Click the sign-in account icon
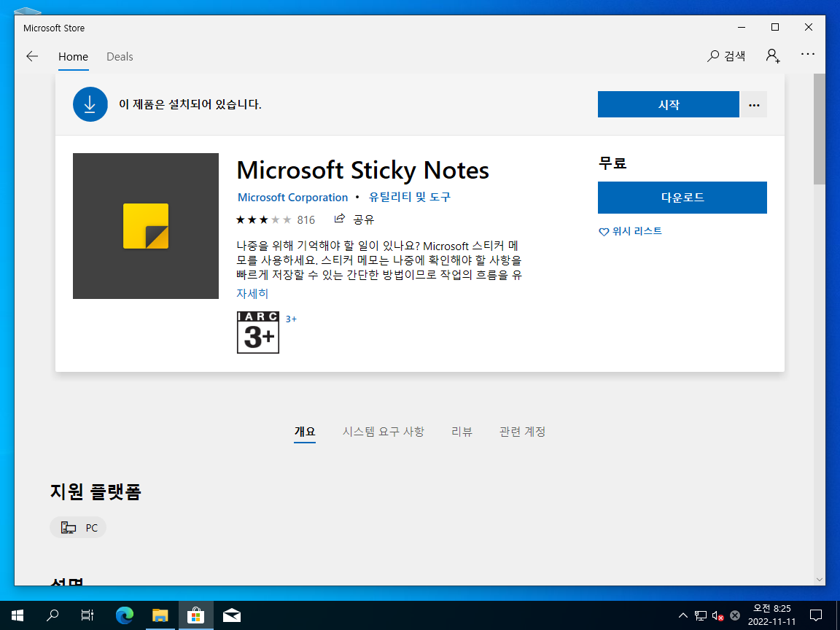The width and height of the screenshot is (840, 630). click(x=772, y=55)
